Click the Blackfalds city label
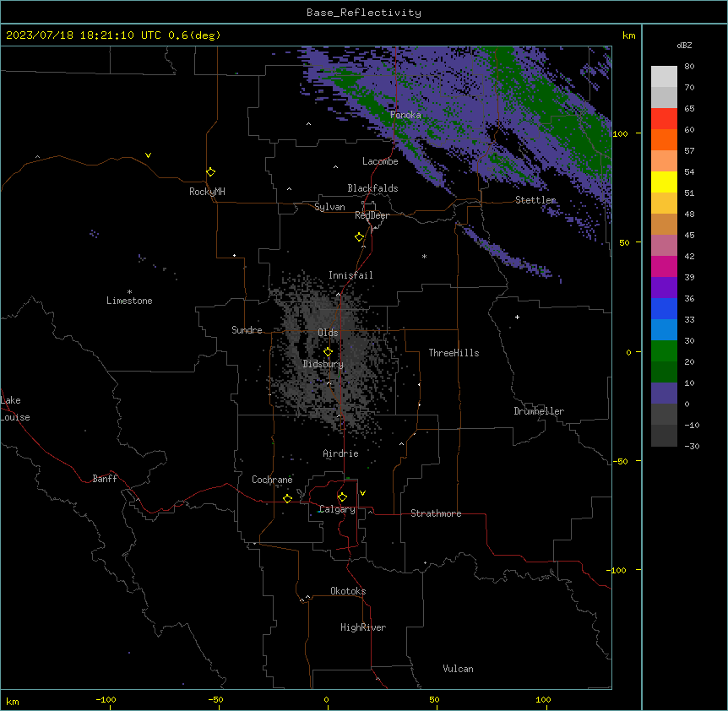Viewport: 728px width, 711px height. (x=372, y=188)
